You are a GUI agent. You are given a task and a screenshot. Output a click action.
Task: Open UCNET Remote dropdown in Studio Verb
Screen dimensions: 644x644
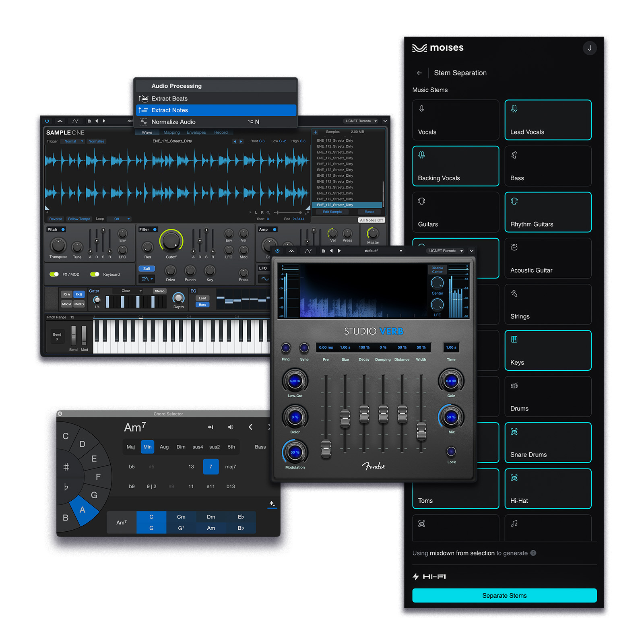[446, 251]
